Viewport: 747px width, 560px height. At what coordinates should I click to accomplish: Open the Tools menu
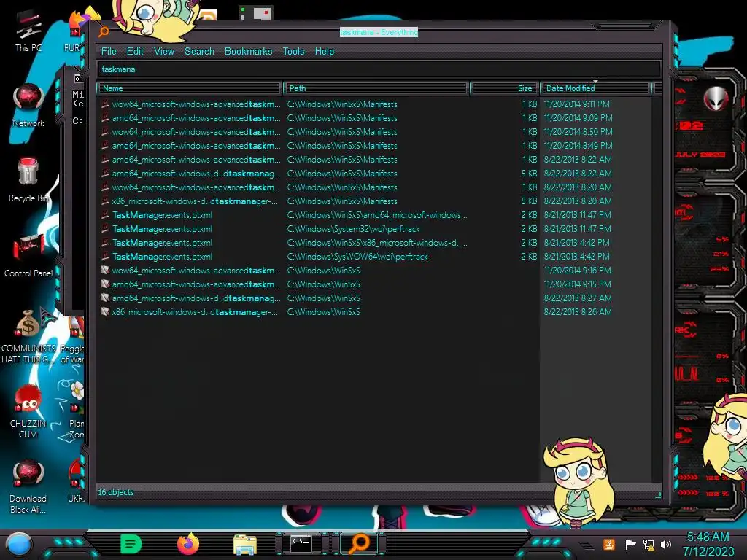click(x=293, y=52)
